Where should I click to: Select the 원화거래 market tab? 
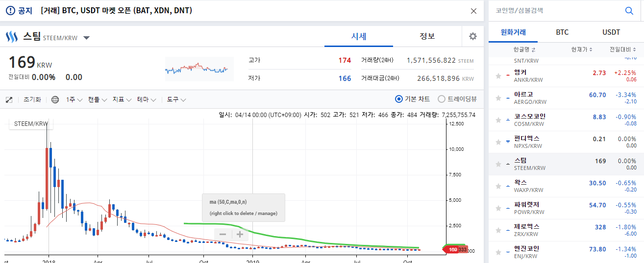(x=513, y=32)
